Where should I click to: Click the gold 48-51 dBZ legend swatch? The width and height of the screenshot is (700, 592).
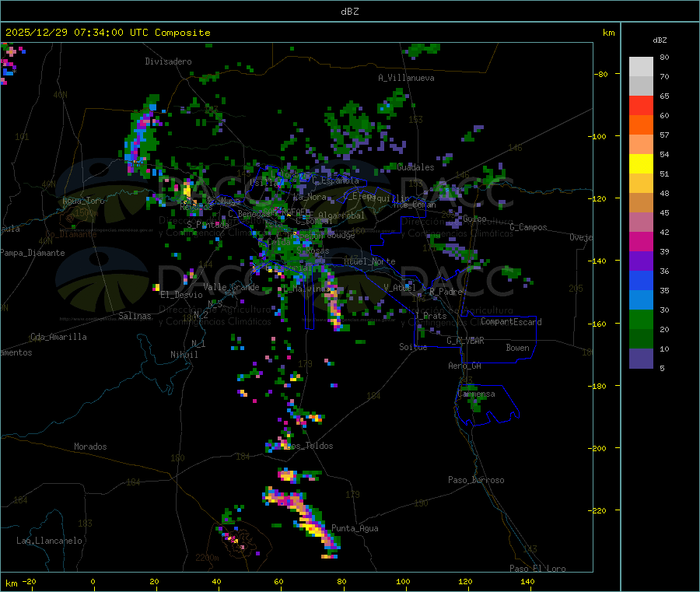click(x=641, y=183)
